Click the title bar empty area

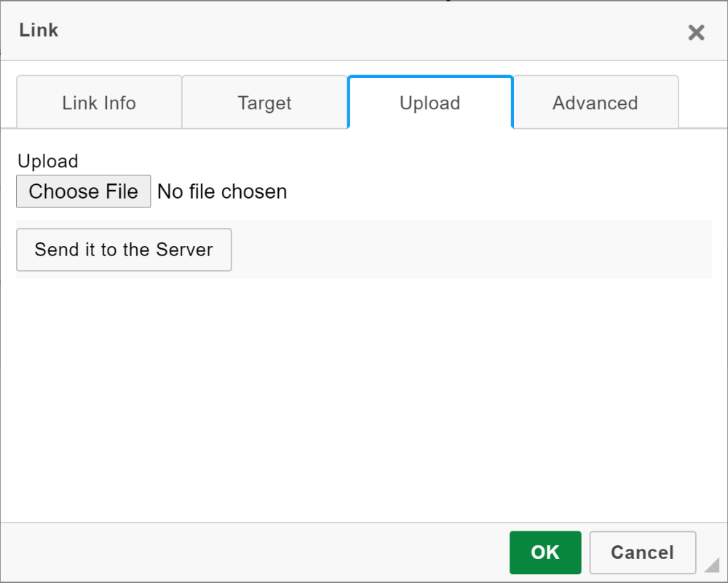(x=364, y=31)
